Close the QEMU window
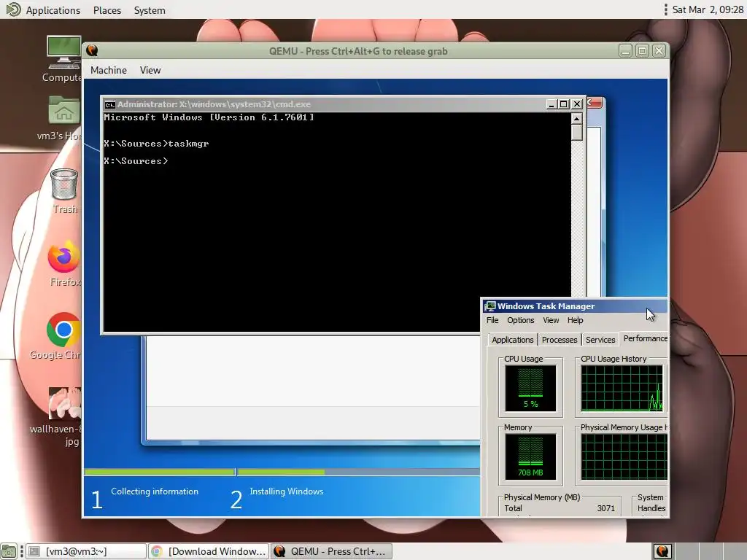Image resolution: width=747 pixels, height=560 pixels. 659,50
